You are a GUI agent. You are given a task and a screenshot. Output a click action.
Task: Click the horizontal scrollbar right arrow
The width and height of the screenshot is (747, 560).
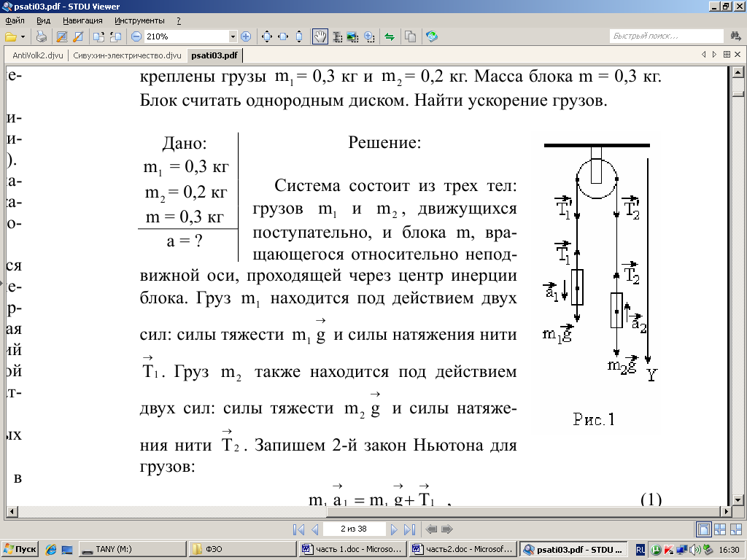pyautogui.click(x=726, y=511)
